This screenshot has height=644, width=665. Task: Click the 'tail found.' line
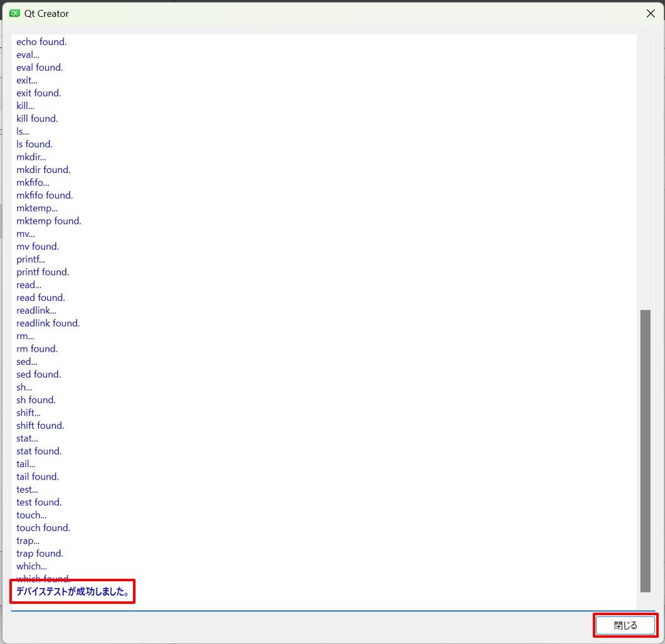tap(38, 477)
